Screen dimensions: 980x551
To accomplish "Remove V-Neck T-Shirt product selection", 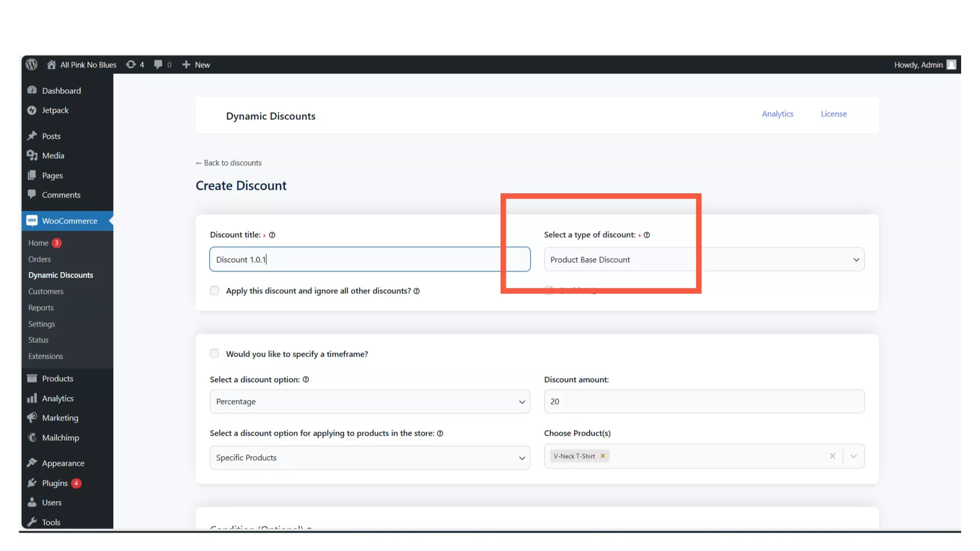I will pyautogui.click(x=602, y=456).
